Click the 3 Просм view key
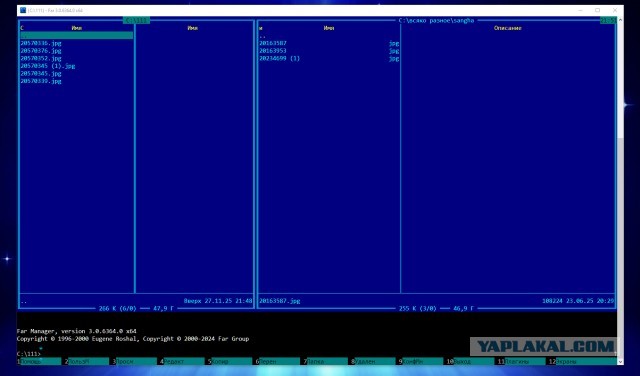The width and height of the screenshot is (640, 376). pyautogui.click(x=135, y=361)
